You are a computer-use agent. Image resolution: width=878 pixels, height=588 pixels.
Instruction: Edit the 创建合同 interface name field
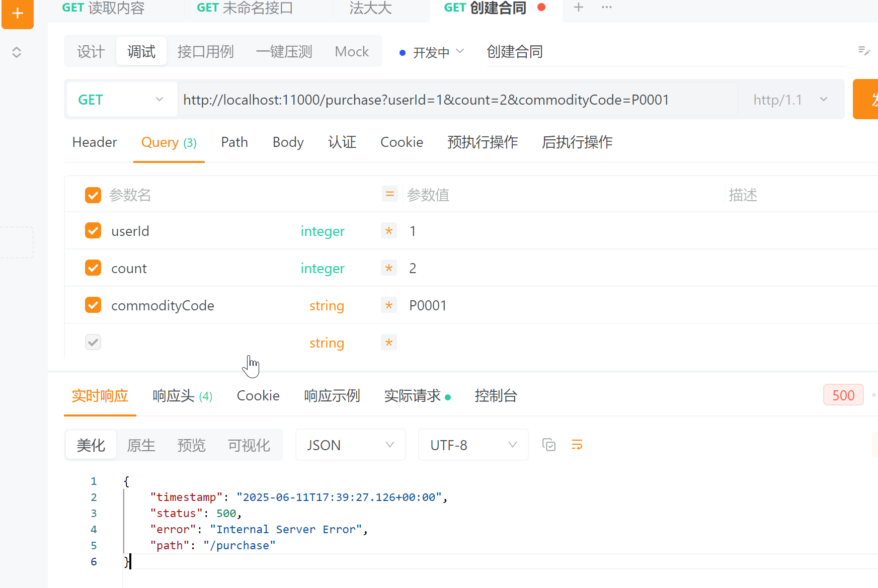pyautogui.click(x=666, y=52)
